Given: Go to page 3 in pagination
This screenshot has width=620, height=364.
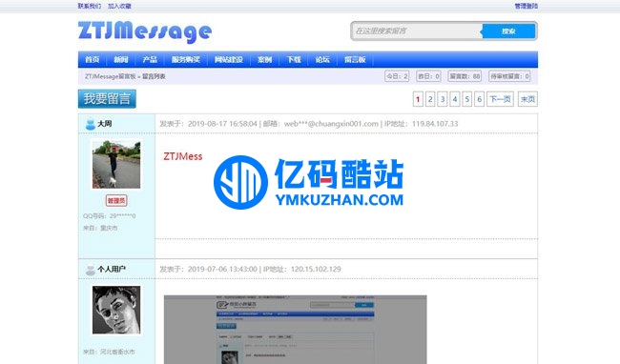Looking at the screenshot, I should [443, 99].
